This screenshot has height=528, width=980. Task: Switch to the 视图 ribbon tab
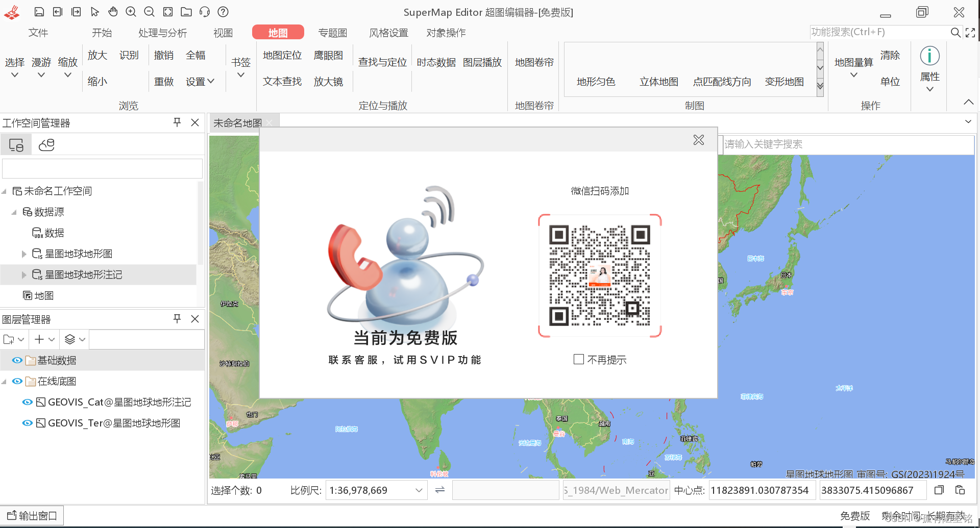click(223, 33)
